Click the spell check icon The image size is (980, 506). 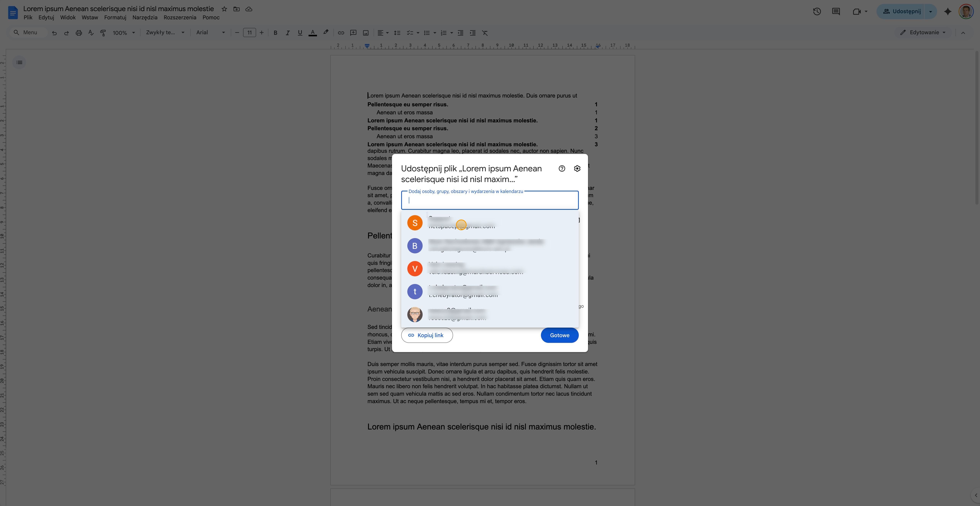91,33
